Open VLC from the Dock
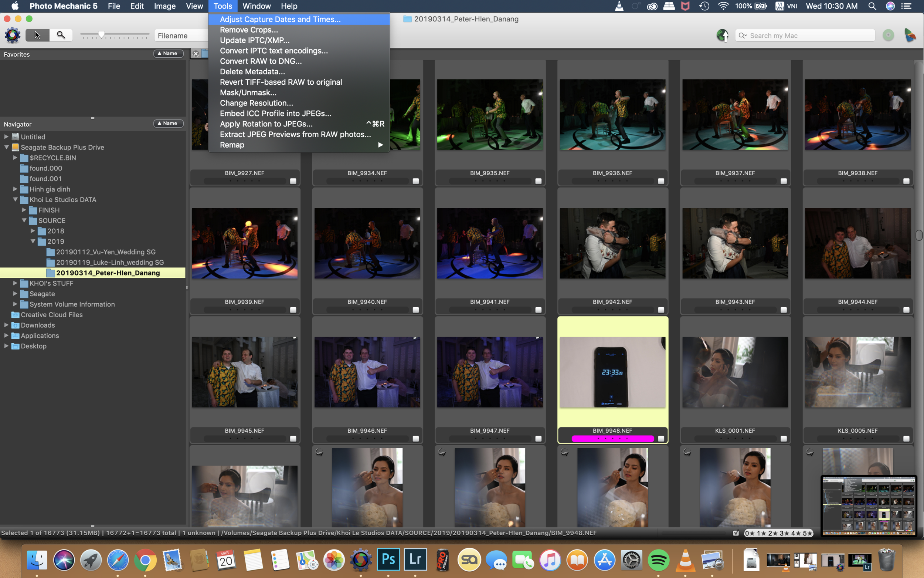 coord(685,560)
